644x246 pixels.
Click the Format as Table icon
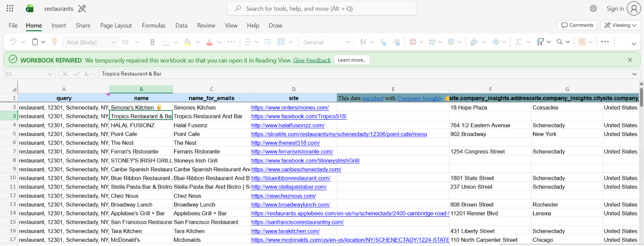click(x=452, y=42)
